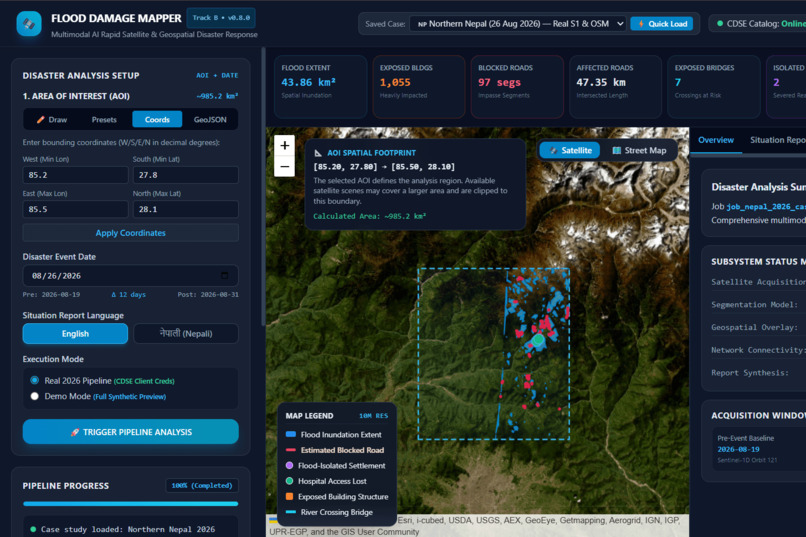Click the Pre-Event Baseline date 2026-08-19

[739, 449]
